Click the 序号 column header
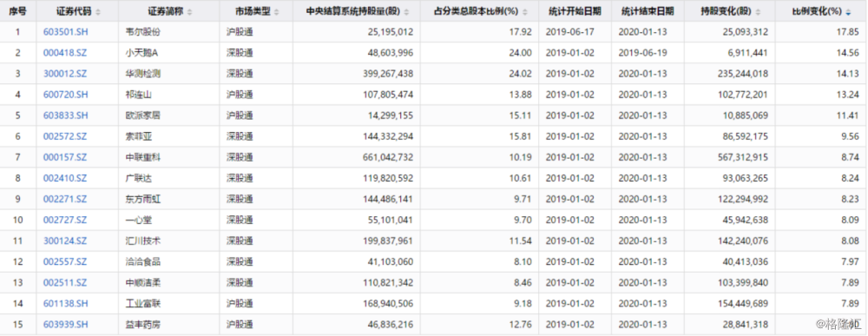The width and height of the screenshot is (868, 336). pyautogui.click(x=17, y=11)
